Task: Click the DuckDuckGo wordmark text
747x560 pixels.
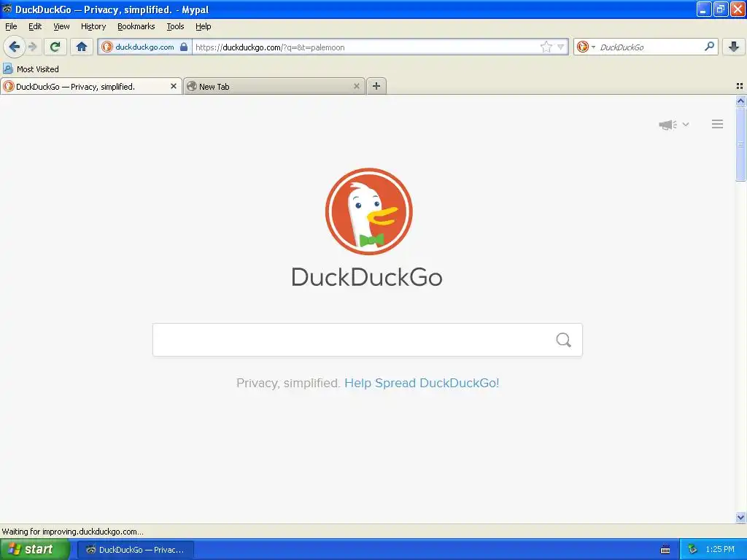Action: 367,277
